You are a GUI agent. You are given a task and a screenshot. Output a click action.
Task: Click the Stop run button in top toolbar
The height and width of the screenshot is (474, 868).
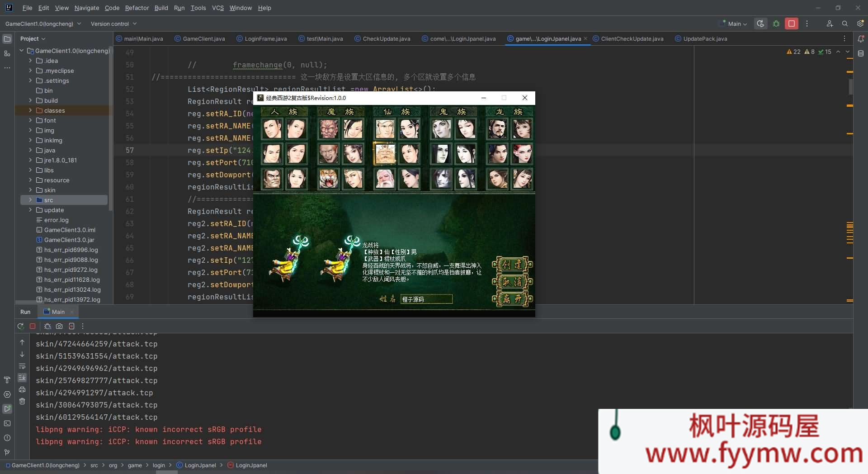(x=791, y=24)
